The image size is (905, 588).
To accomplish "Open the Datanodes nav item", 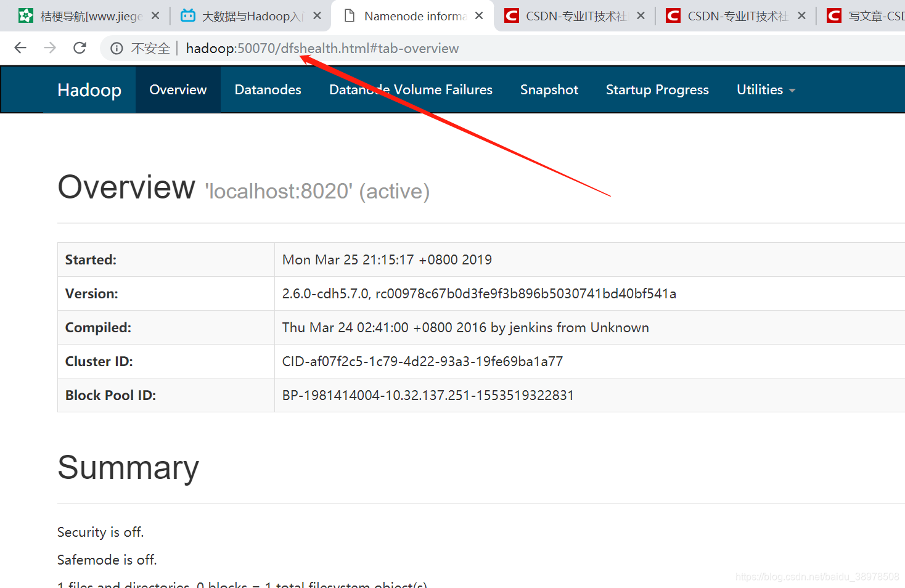I will (x=268, y=90).
